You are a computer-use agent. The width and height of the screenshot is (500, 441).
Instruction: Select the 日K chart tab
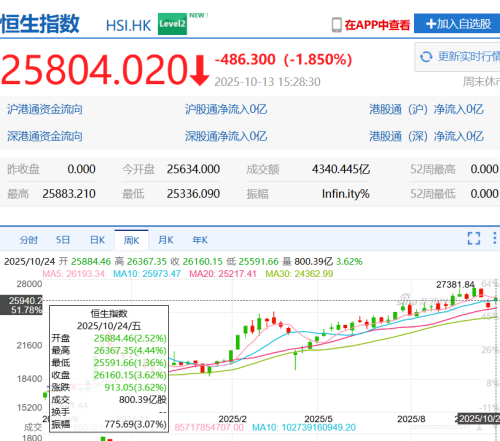tap(97, 240)
